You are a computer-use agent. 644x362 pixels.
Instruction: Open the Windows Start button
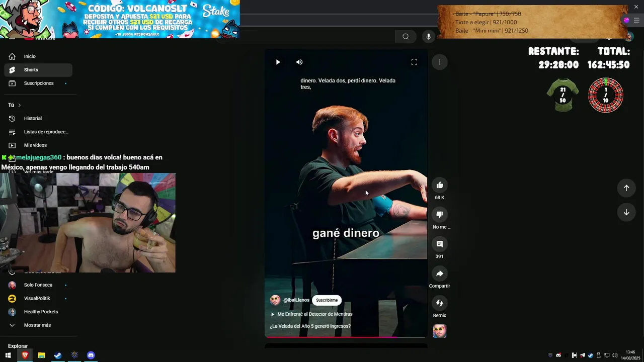8,355
